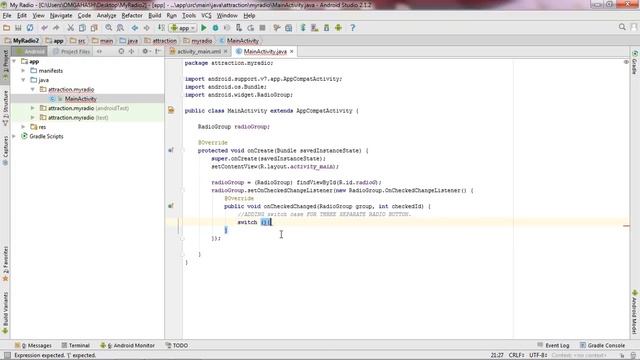Click the Help question mark icon
This screenshot has height=360, width=640.
(x=353, y=28)
